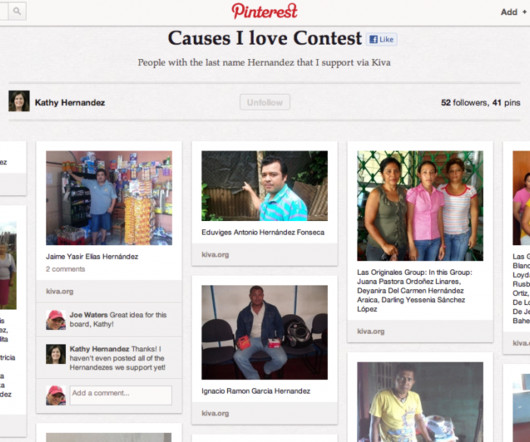Open the Ignacio Ramon Garcia Hernandez photo

click(265, 333)
